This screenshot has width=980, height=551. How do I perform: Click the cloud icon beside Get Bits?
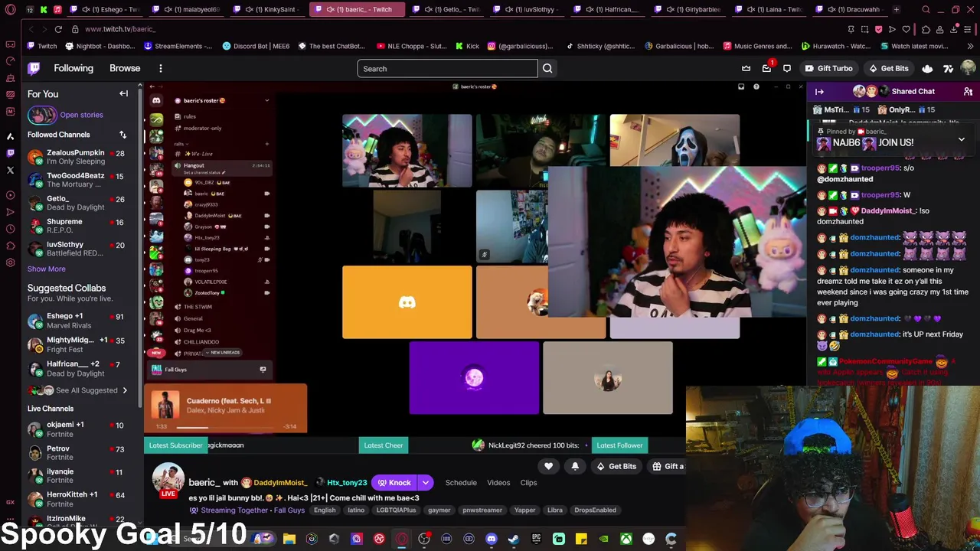(x=927, y=68)
